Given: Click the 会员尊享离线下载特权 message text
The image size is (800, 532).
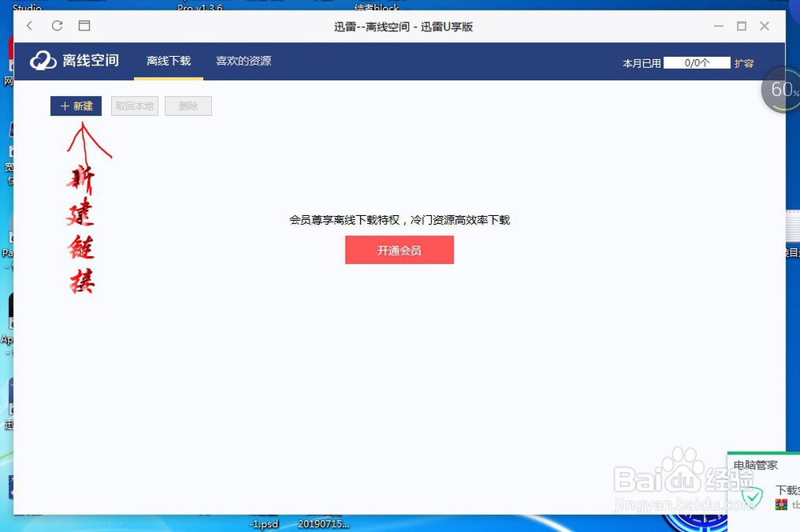Looking at the screenshot, I should (399, 220).
